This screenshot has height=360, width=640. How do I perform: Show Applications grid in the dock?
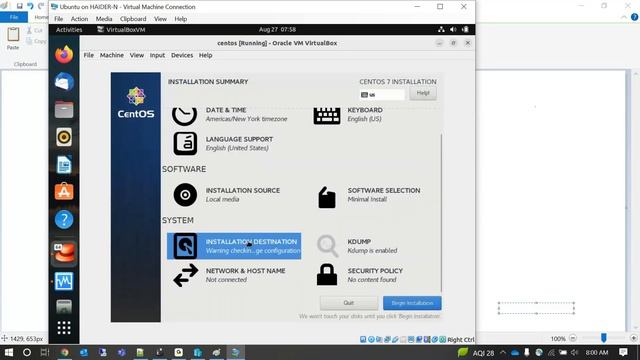[64, 328]
